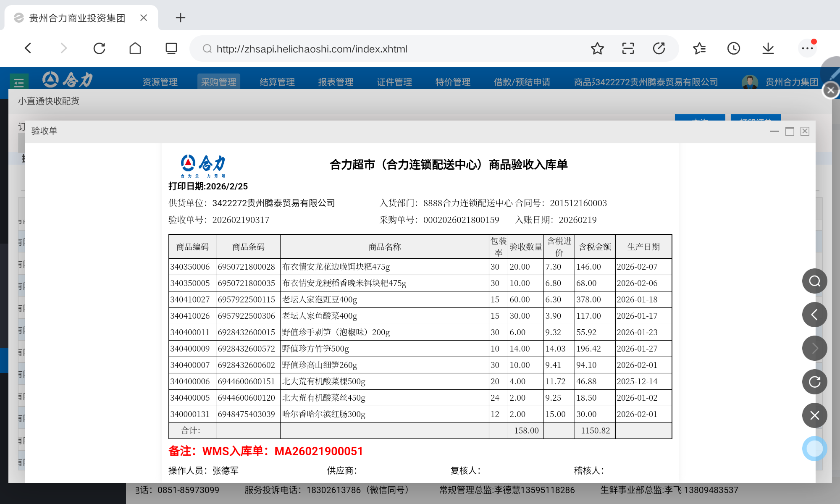Screen dimensions: 840x504
Task: Click floating reload circle button
Action: point(814,382)
